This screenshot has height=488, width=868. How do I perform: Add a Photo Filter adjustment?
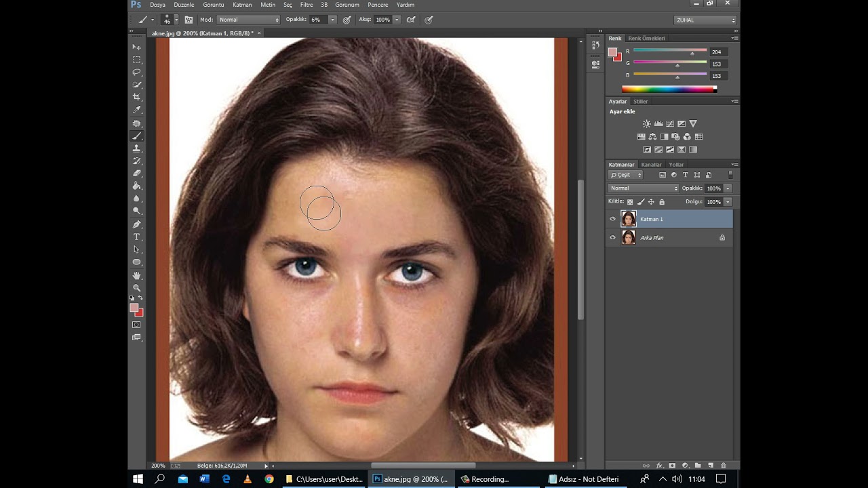tap(675, 136)
